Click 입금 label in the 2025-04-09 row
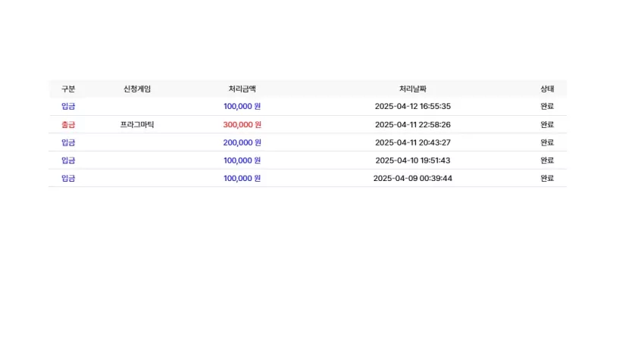Image resolution: width=644 pixels, height=362 pixels. point(68,178)
